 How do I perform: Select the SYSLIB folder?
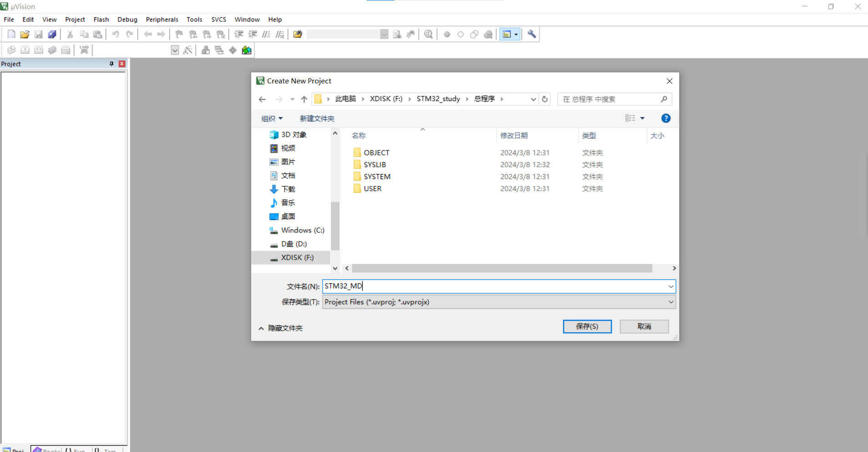coord(375,164)
